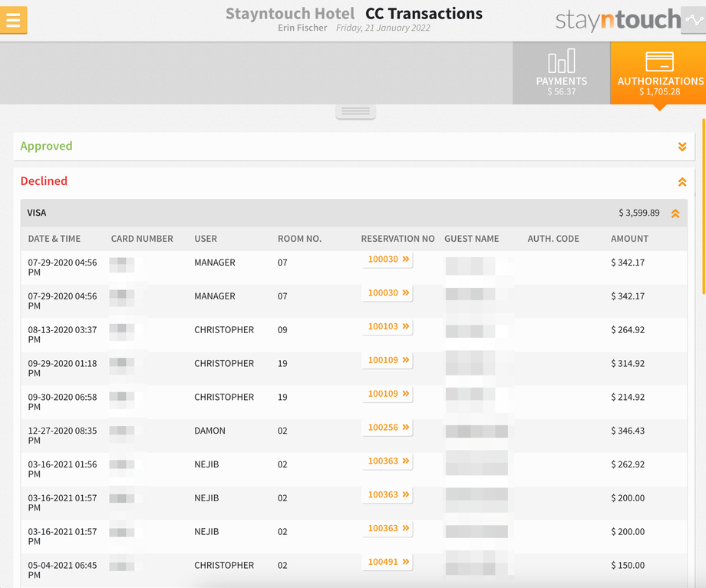Viewport: 706px width, 588px height.
Task: Open reservation 100363 at 01:56 PM
Action: [388, 461]
